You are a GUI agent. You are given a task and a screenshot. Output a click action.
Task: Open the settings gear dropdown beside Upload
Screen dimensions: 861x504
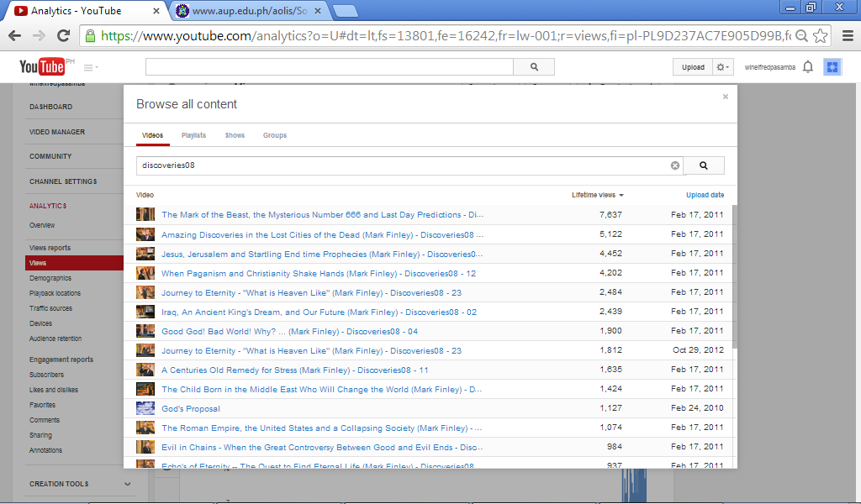pyautogui.click(x=722, y=67)
